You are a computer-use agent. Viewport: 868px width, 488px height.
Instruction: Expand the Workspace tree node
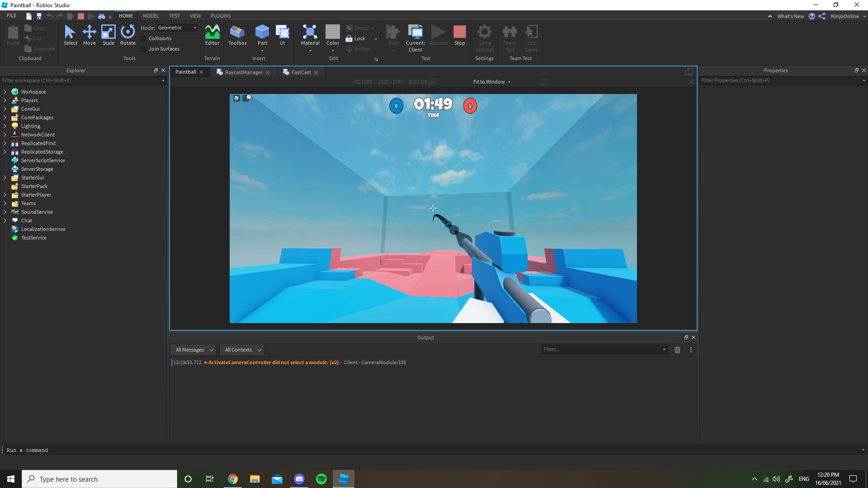[5, 92]
